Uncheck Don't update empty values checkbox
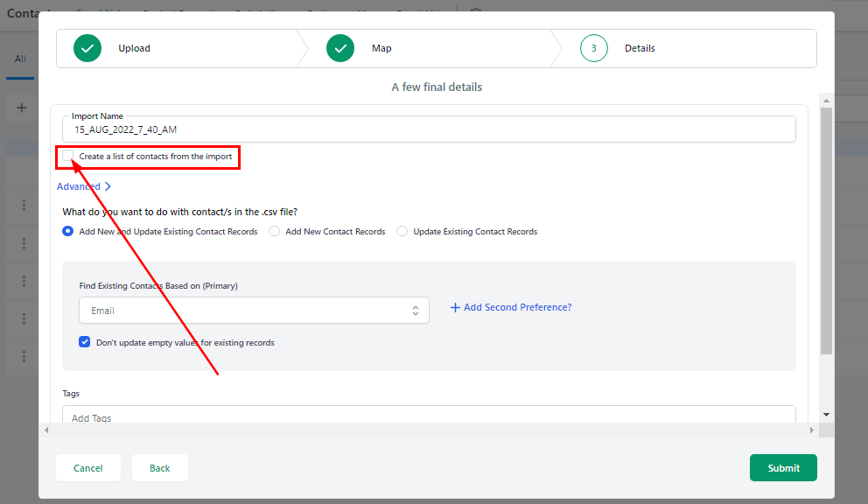Screen dimensions: 868x504 click(x=85, y=342)
